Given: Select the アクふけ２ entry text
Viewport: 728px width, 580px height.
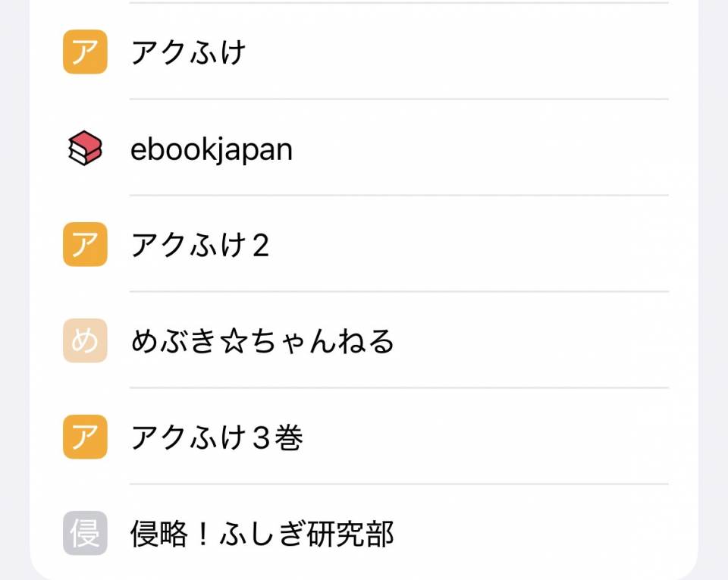Looking at the screenshot, I should pyautogui.click(x=200, y=246).
